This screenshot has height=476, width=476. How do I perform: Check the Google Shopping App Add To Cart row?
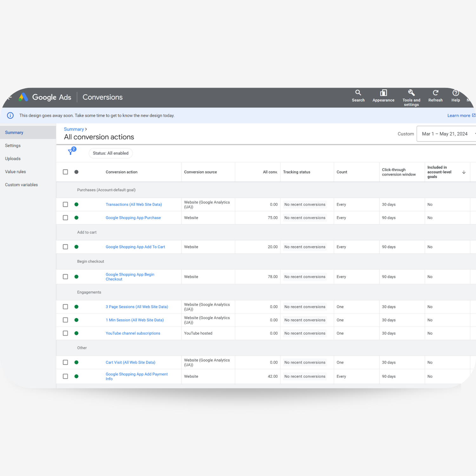(65, 247)
